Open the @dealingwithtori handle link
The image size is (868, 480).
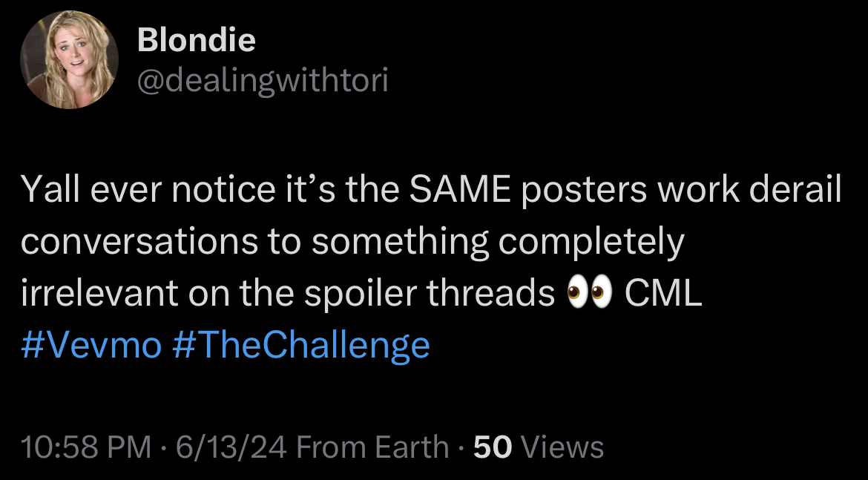click(x=263, y=81)
